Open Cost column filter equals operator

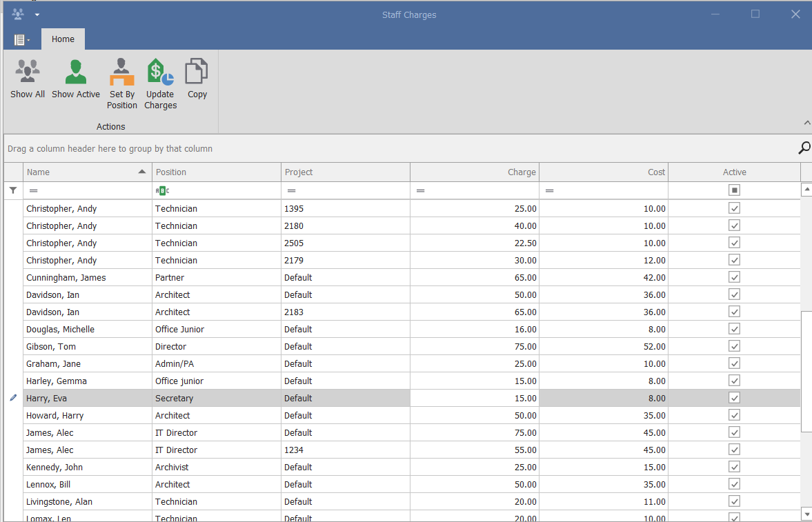[549, 190]
